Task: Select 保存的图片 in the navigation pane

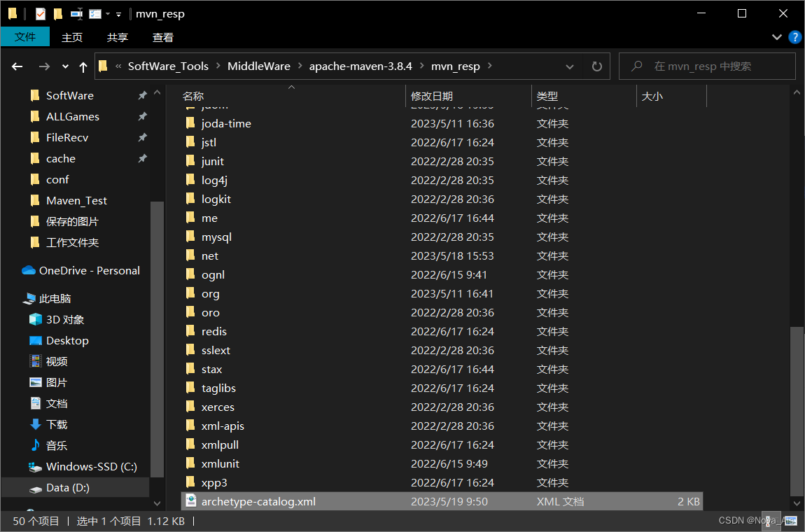Action: click(72, 222)
